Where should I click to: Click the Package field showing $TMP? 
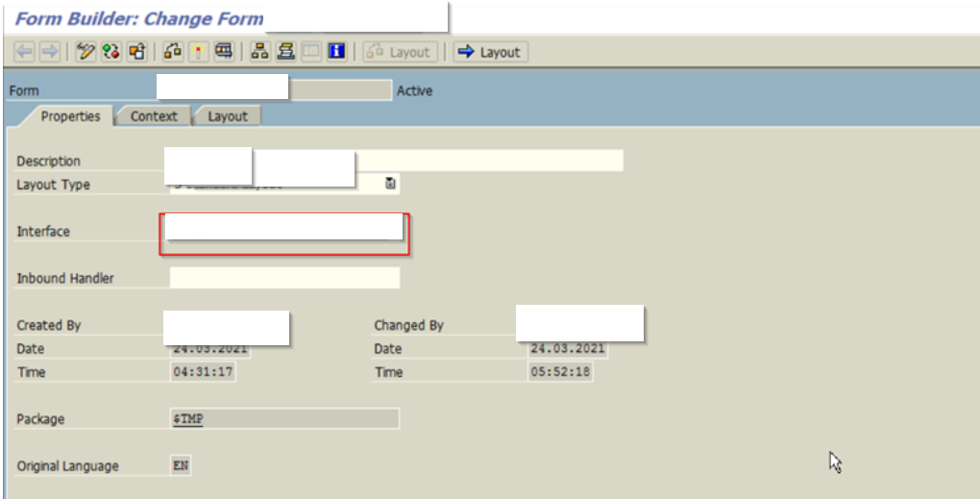(x=284, y=418)
